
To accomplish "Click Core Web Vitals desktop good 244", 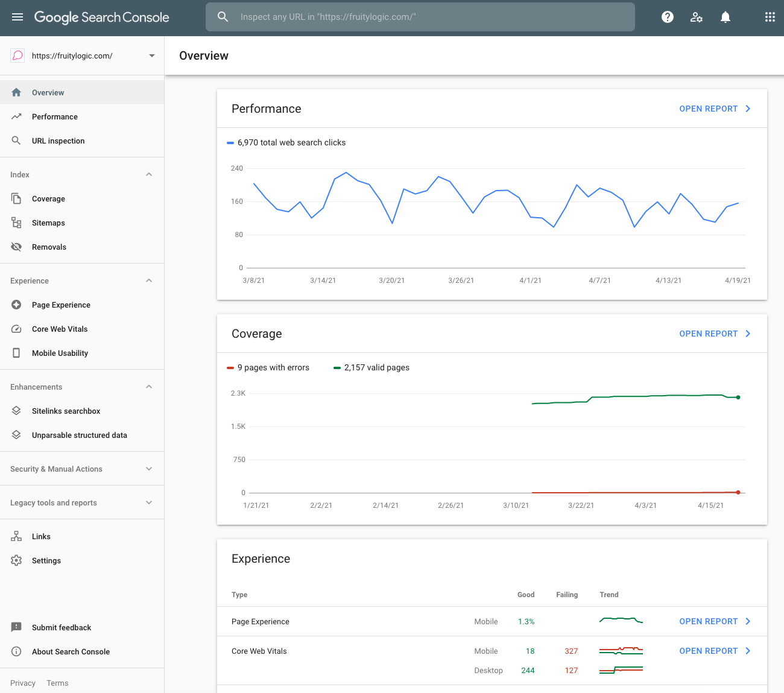I will [528, 670].
